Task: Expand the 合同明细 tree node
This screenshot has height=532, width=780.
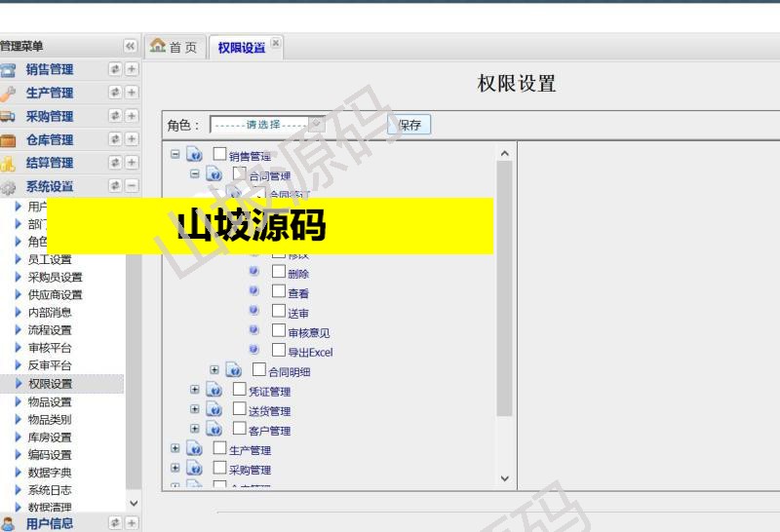Action: (214, 370)
